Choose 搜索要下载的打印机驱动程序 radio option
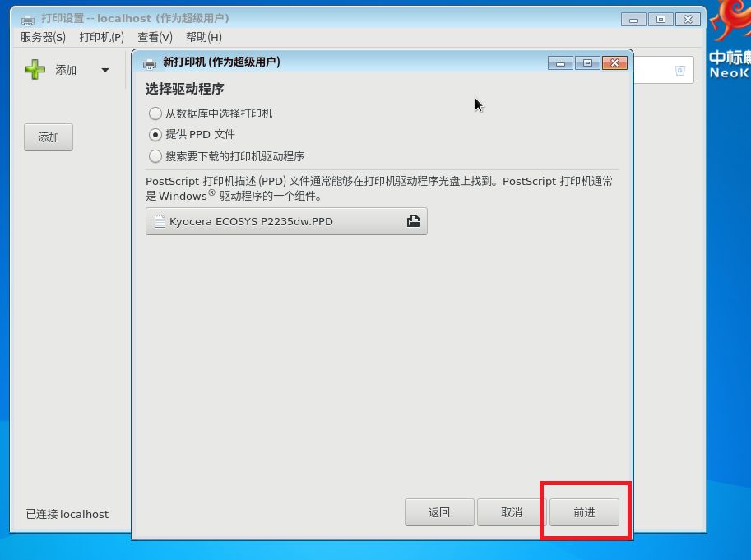Viewport: 751px width, 560px height. (x=155, y=156)
